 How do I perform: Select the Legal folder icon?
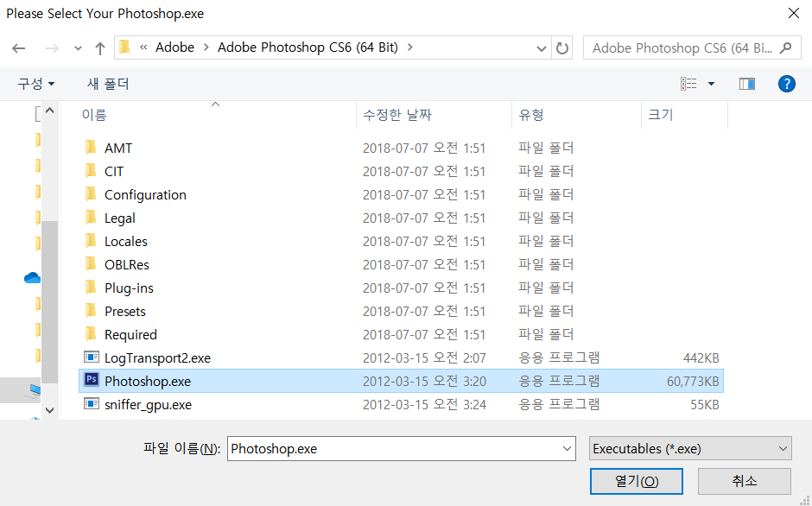[91, 218]
